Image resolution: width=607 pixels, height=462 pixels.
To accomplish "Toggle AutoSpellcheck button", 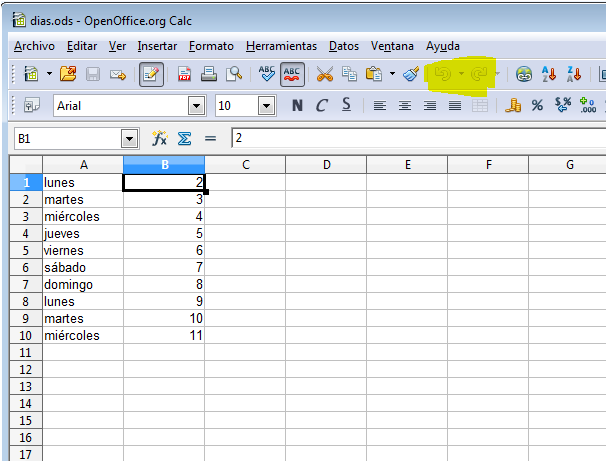I will 293,74.
